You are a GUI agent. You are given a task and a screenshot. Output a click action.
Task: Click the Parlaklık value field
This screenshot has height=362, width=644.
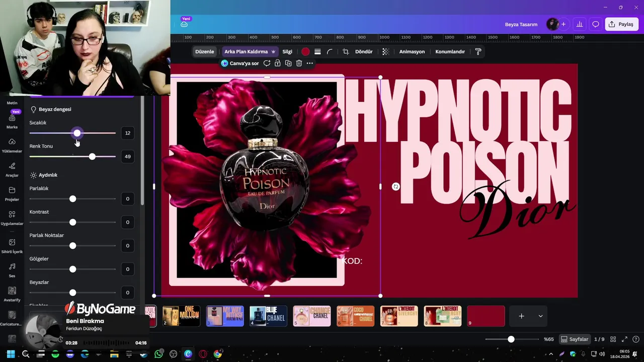(x=127, y=199)
